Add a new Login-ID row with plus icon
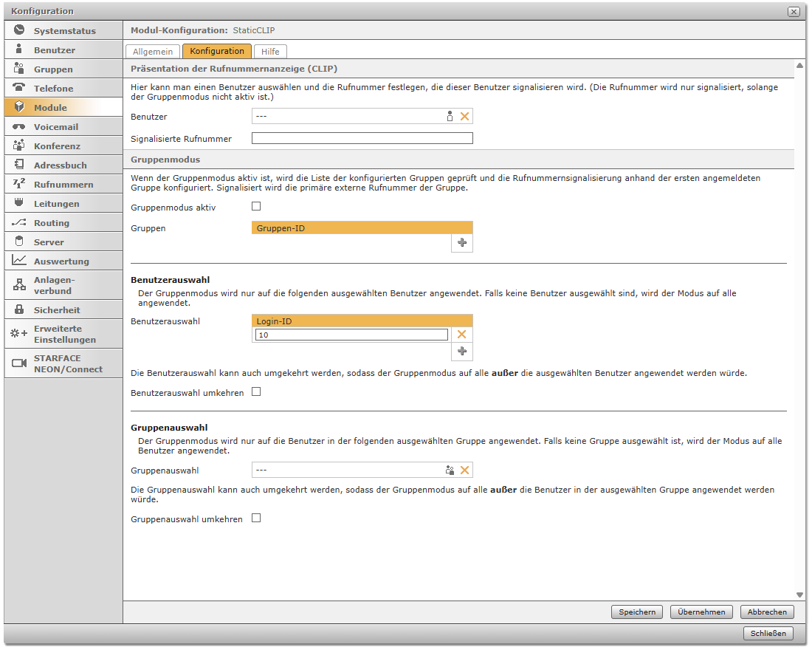 (462, 352)
